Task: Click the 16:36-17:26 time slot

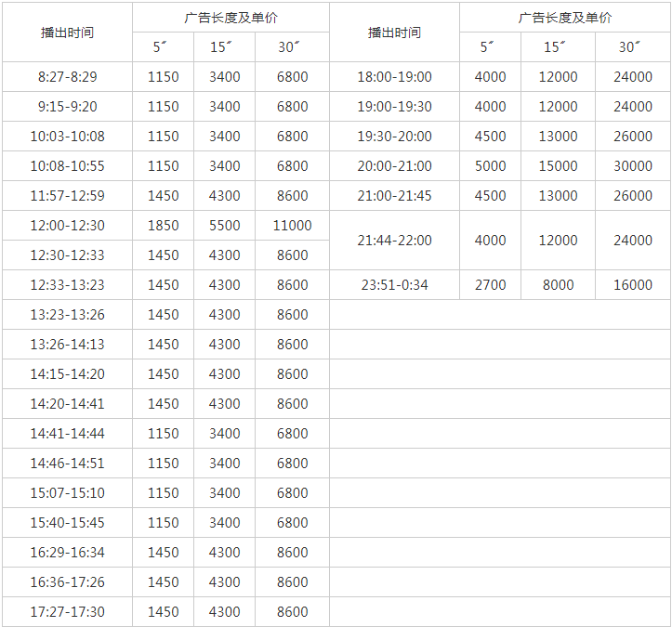Action: point(67,582)
